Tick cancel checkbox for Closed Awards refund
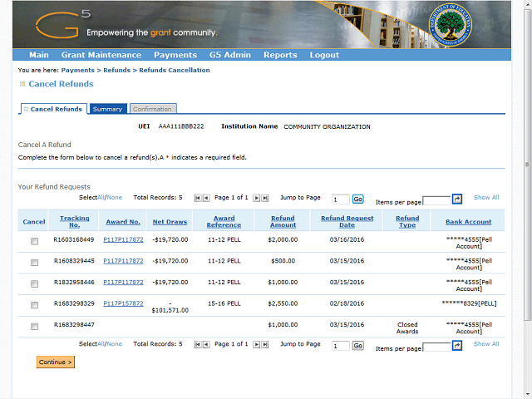The image size is (532, 399). [34, 326]
